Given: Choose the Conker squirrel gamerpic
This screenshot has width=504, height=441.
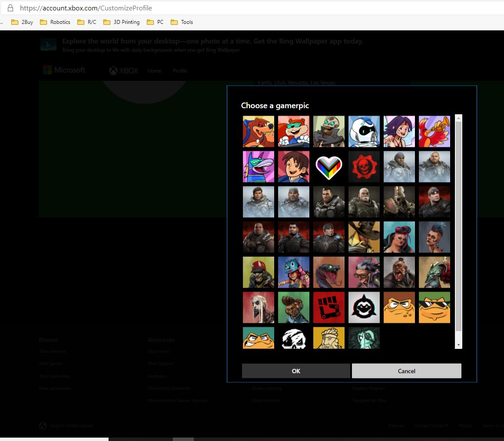Looking at the screenshot, I should click(x=293, y=132).
